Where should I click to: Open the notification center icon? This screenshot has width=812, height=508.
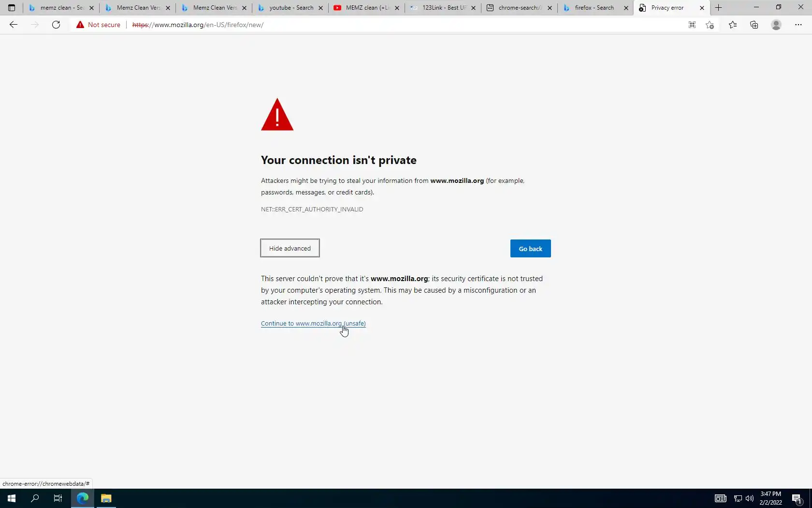point(797,498)
